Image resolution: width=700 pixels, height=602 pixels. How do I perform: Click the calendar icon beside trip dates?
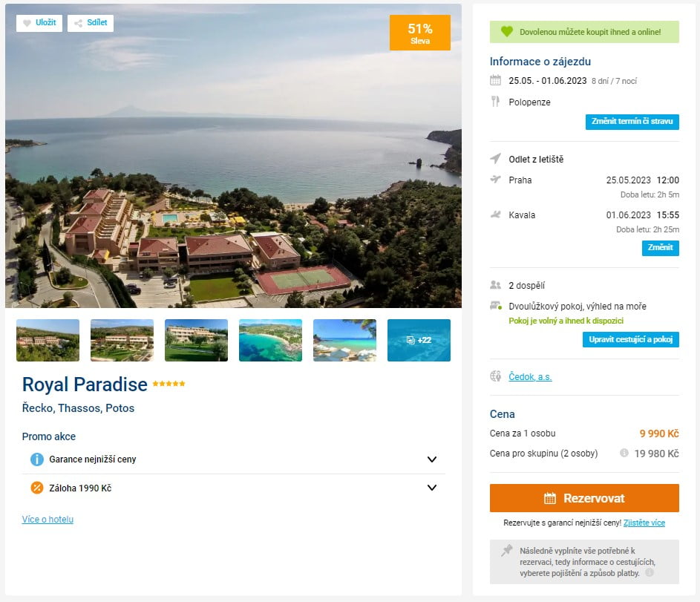(x=496, y=81)
